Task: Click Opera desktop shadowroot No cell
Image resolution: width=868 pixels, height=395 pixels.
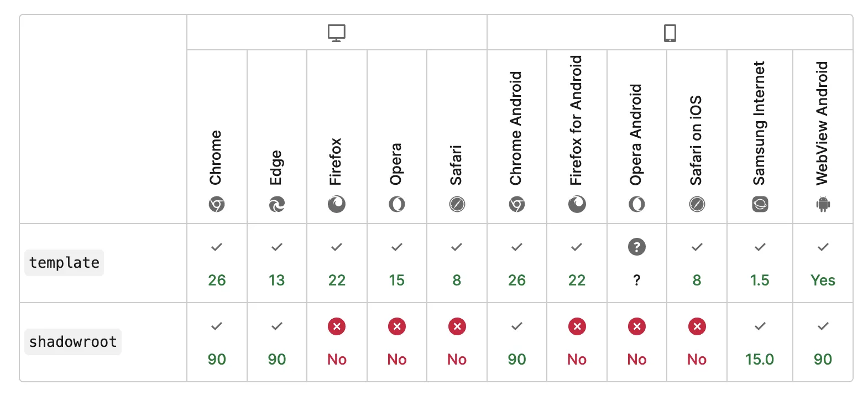Action: [396, 343]
